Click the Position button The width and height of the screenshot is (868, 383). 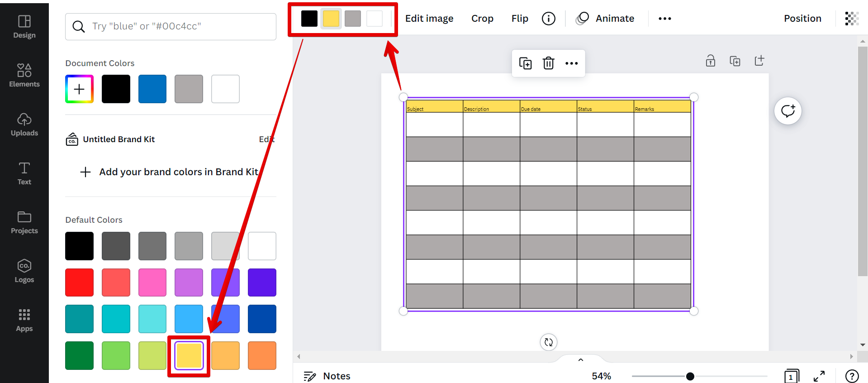tap(802, 19)
